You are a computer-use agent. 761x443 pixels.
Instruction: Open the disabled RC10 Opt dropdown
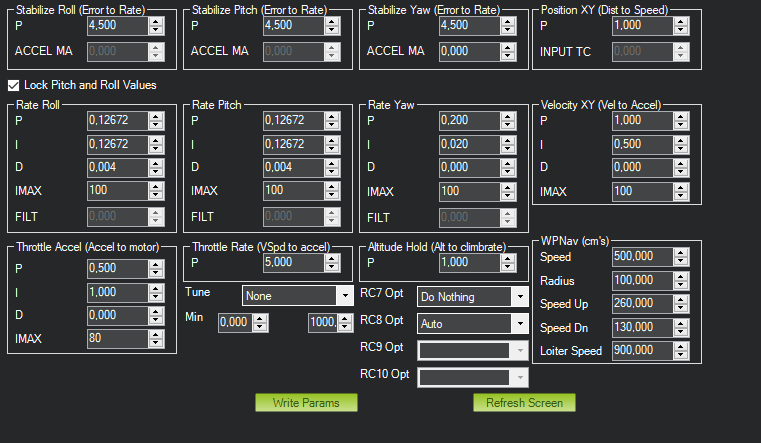[473, 377]
